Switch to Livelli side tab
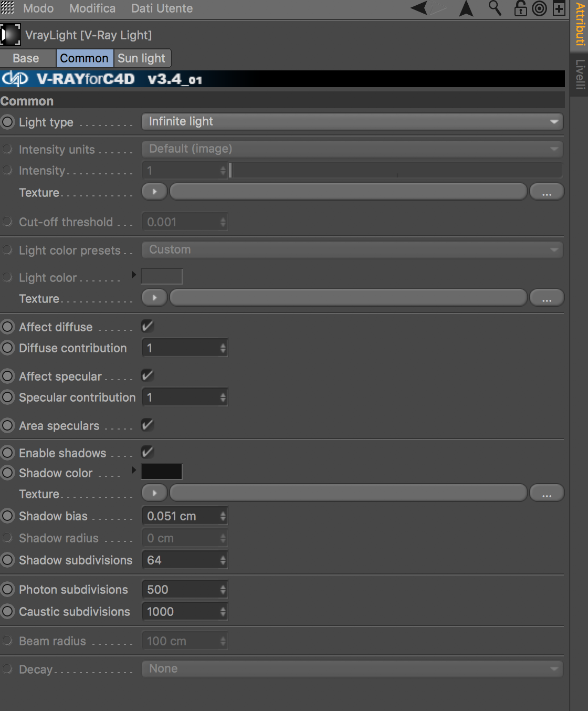Viewport: 588px width, 711px height. point(580,74)
